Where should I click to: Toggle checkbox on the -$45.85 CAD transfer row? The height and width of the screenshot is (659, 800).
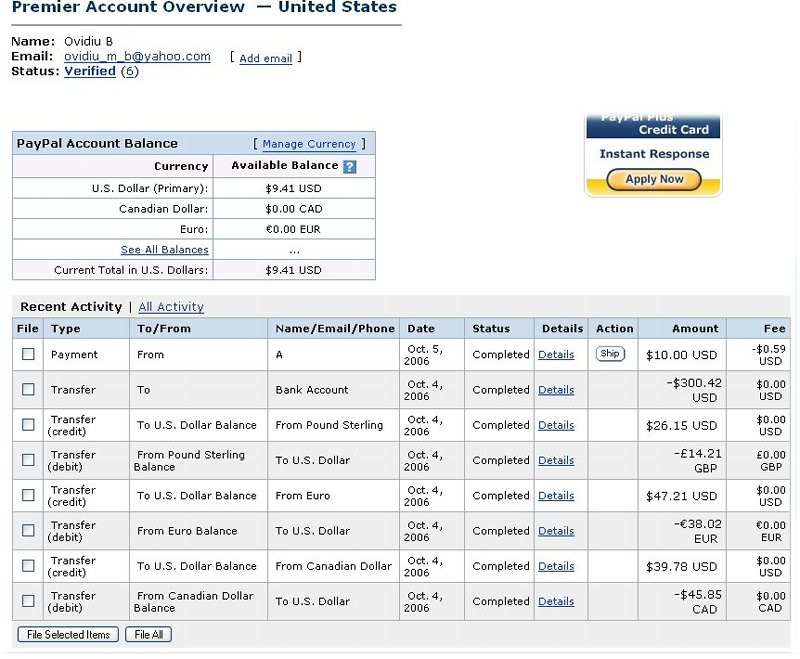pos(28,601)
